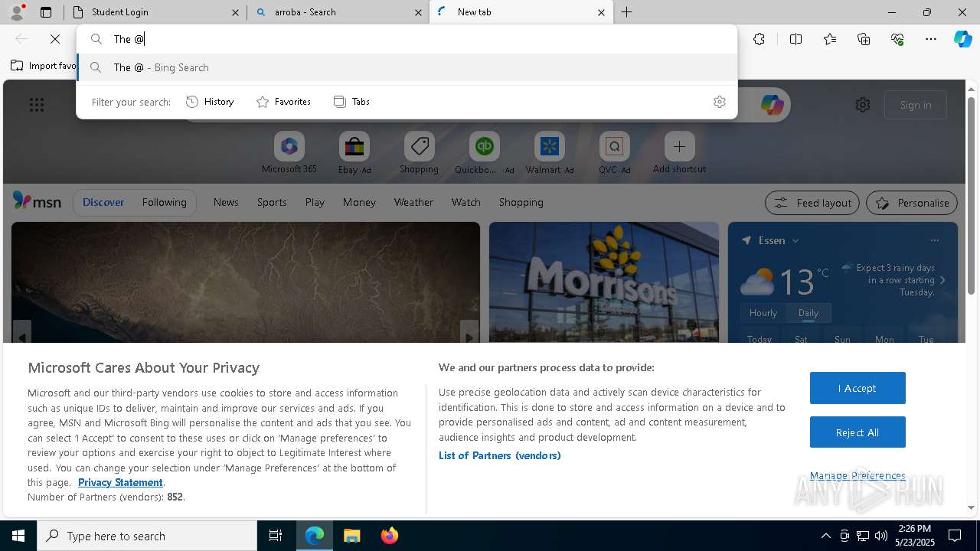Open new tab page settings gear
The width and height of the screenshot is (980, 551).
pyautogui.click(x=863, y=105)
